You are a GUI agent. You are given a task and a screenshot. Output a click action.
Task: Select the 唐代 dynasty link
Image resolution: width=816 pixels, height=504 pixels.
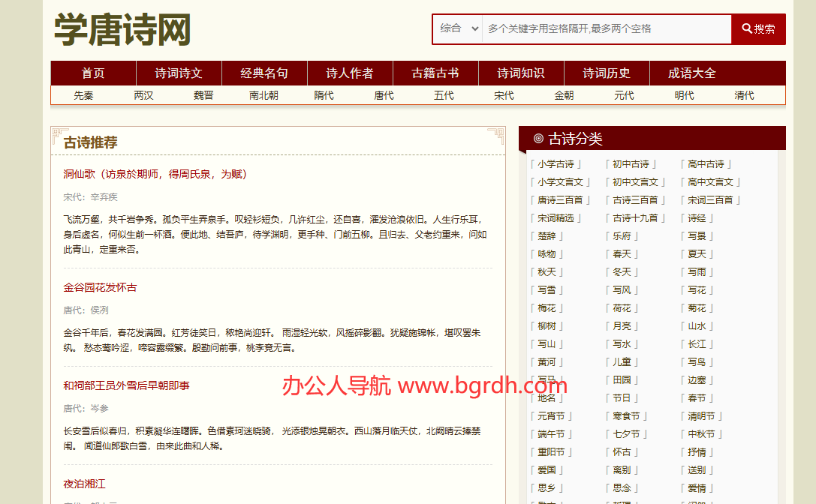coord(384,95)
